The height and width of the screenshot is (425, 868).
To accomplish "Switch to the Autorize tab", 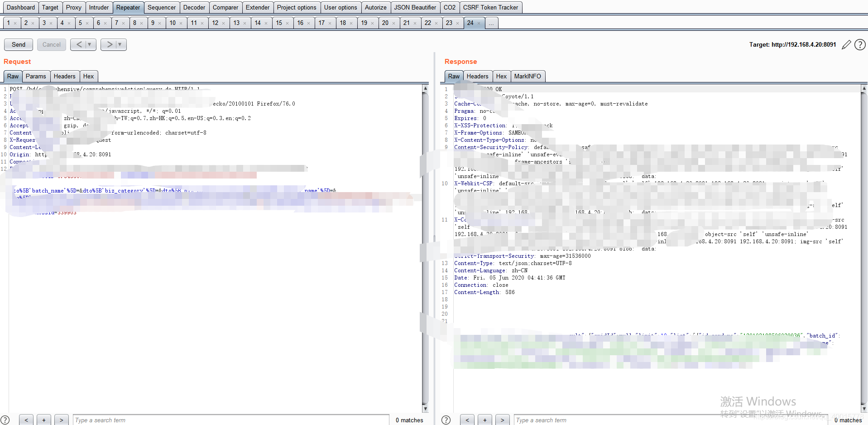I will [376, 7].
